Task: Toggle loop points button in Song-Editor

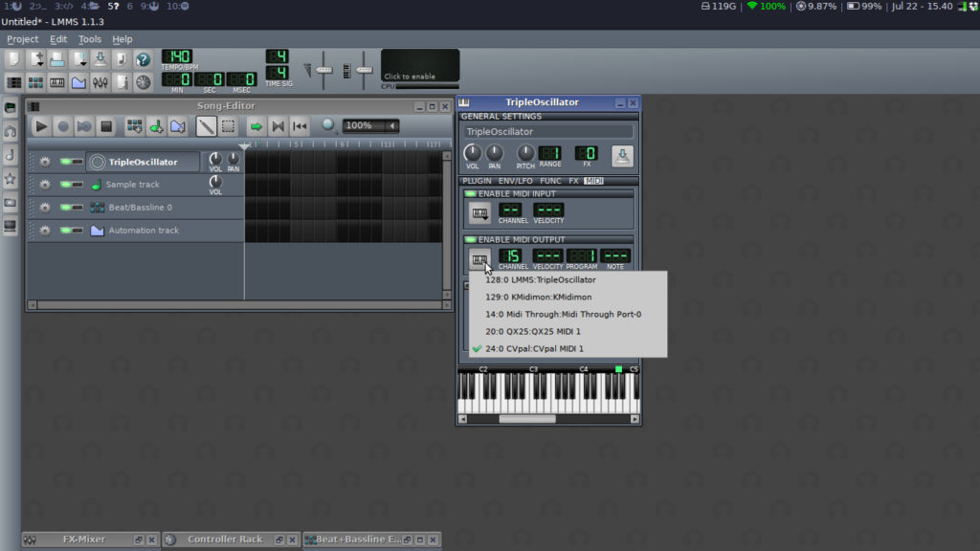Action: pyautogui.click(x=278, y=127)
